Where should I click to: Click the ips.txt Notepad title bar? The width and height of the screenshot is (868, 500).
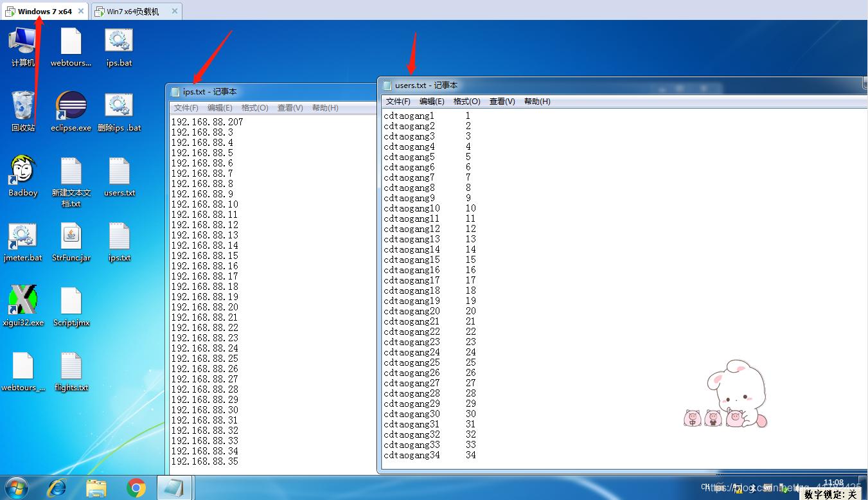pos(271,92)
